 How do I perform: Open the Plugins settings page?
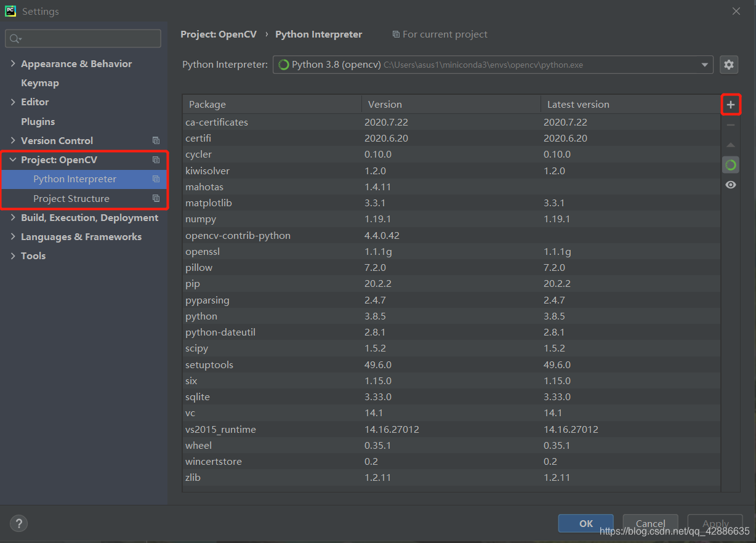[38, 122]
